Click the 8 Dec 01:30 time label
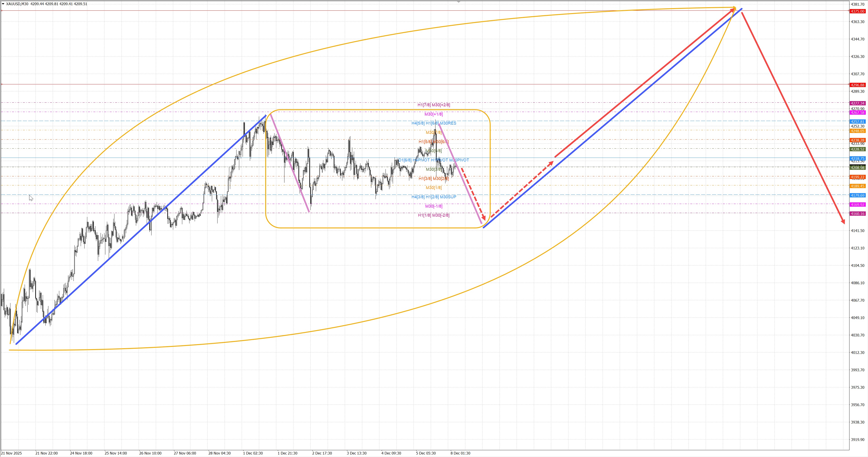The width and height of the screenshot is (868, 457). 460,453
